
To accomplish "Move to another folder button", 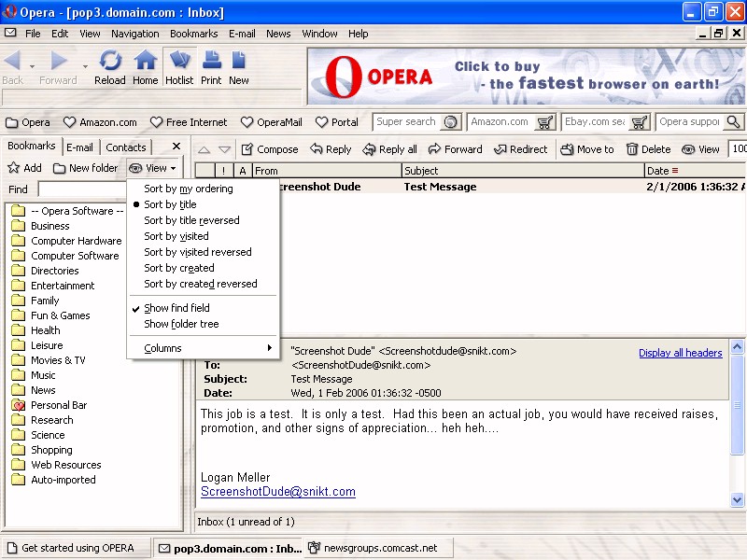I will pos(587,149).
